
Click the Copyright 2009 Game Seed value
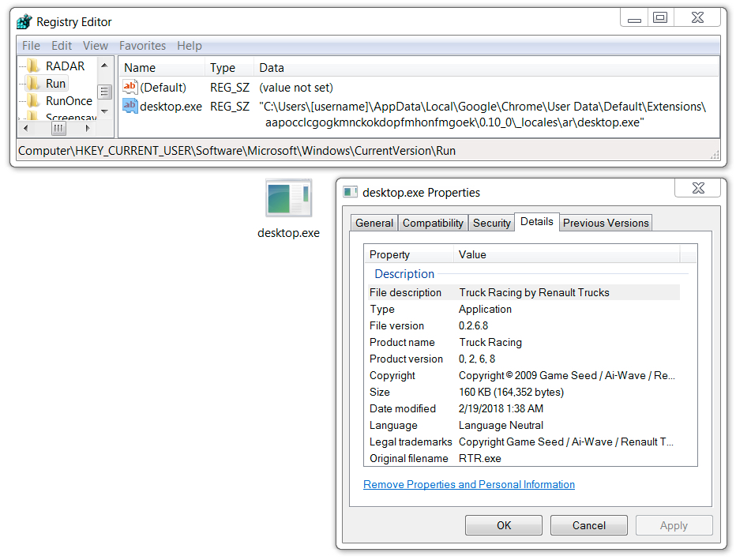point(566,375)
